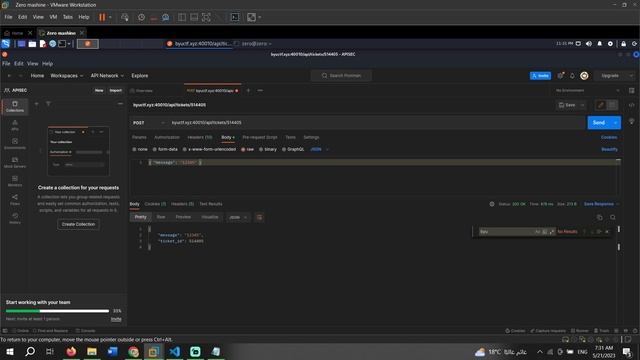
Task: Click the filter icon in collections sidebar
Action: 48,104
